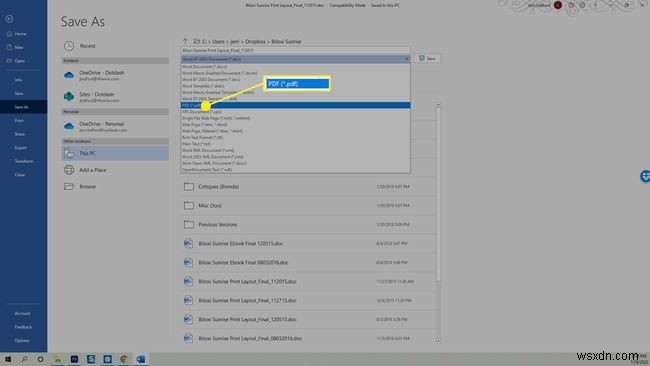Click the user account avatar in the title bar
This screenshot has width=650, height=366.
pos(558,5)
